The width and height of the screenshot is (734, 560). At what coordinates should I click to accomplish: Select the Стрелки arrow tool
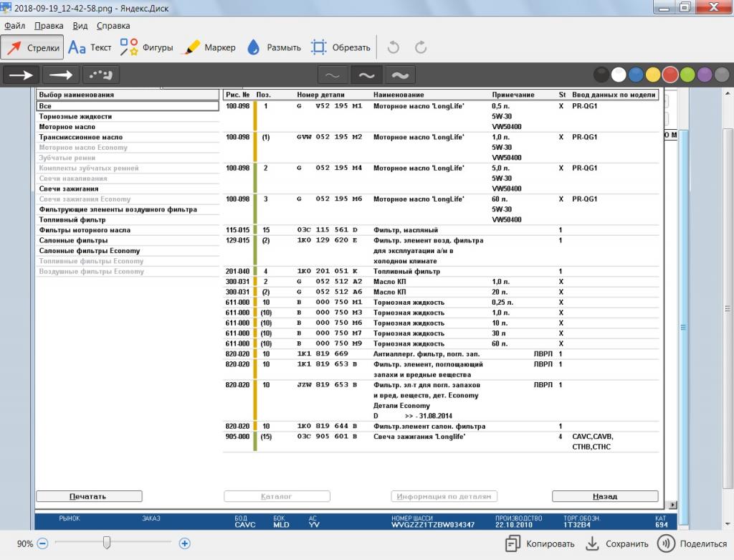coord(32,47)
